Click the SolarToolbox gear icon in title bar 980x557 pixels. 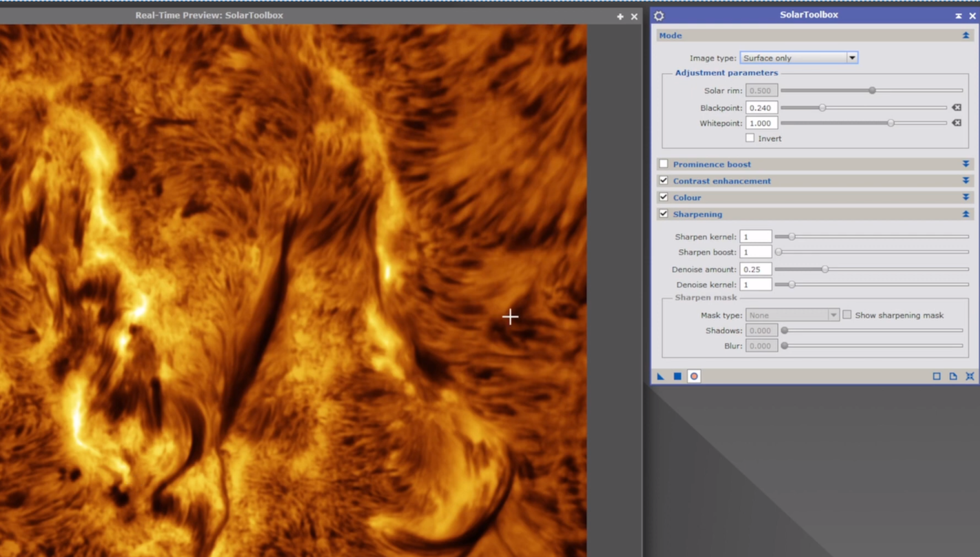pyautogui.click(x=659, y=15)
